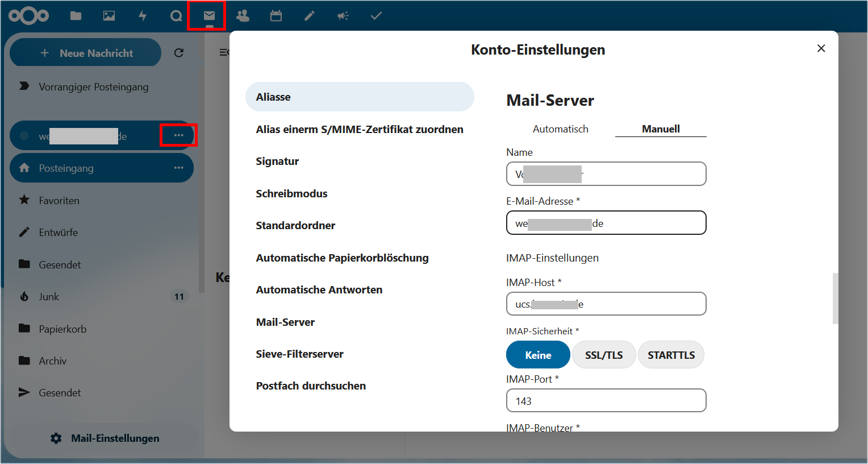Image resolution: width=868 pixels, height=464 pixels.
Task: Open the Files app icon
Action: (76, 16)
